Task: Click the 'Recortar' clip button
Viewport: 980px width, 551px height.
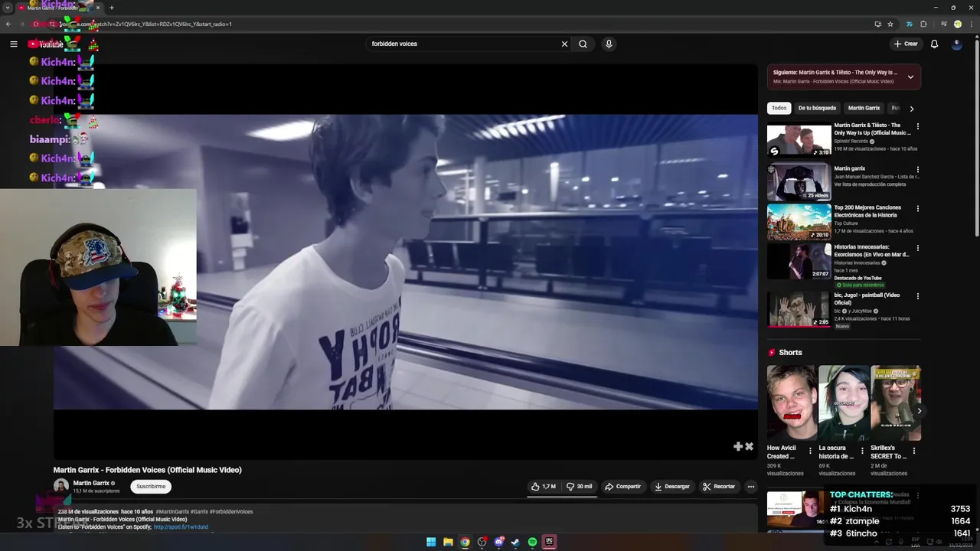Action: point(718,487)
